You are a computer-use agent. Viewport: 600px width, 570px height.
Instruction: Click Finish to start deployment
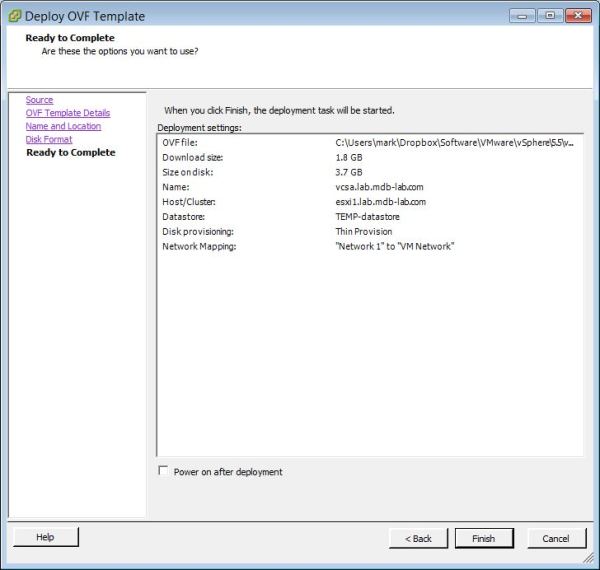click(x=483, y=538)
